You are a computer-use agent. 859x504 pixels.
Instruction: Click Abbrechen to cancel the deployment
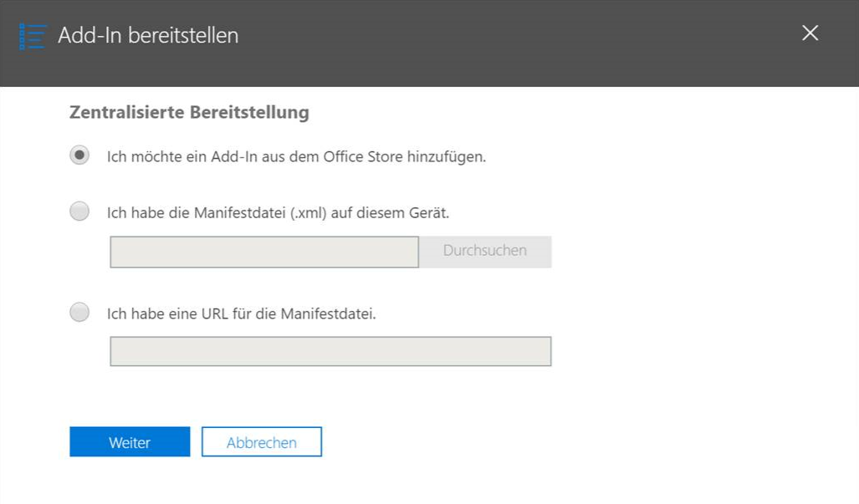pyautogui.click(x=261, y=441)
